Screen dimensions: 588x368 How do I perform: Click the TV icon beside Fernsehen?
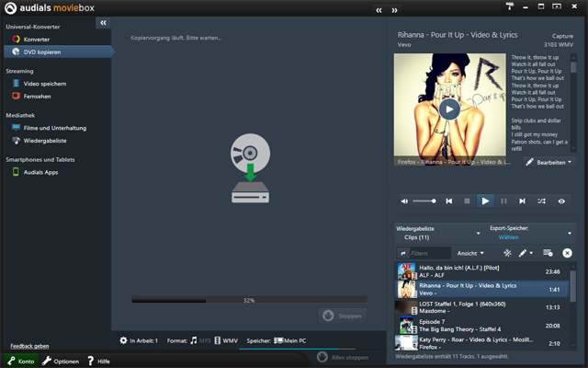click(x=16, y=96)
